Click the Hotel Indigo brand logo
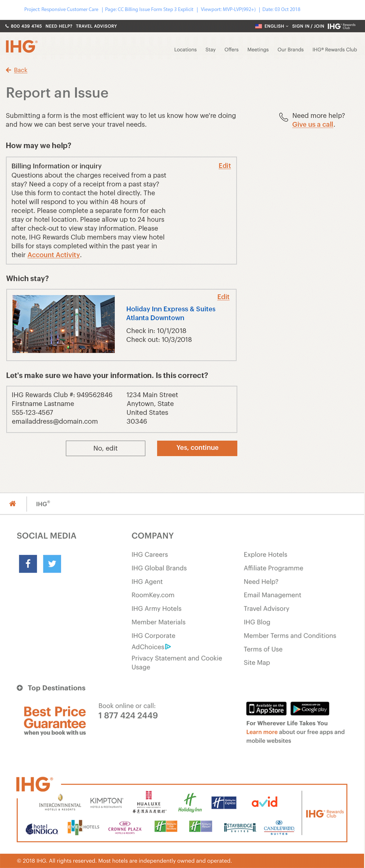This screenshot has width=365, height=868. (x=42, y=829)
